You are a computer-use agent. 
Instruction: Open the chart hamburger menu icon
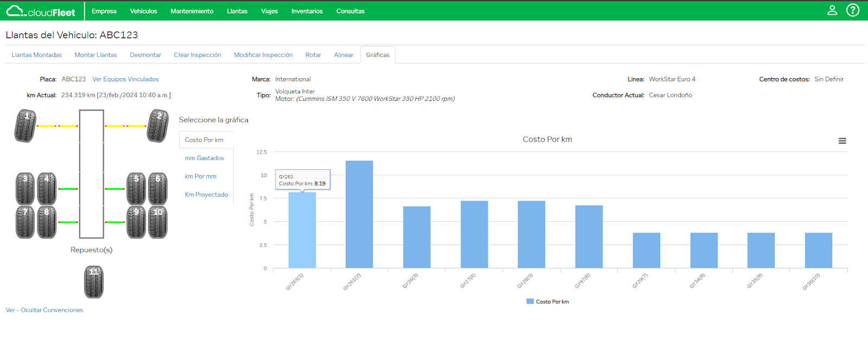[842, 141]
